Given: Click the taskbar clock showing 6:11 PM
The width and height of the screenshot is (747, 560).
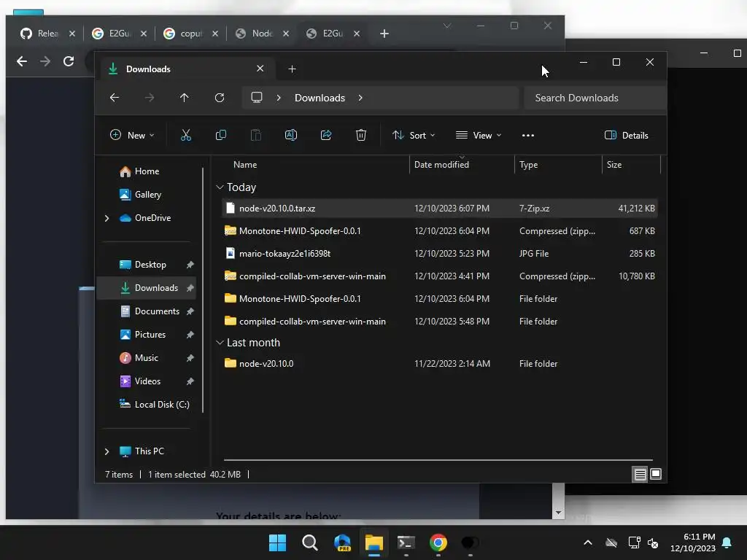Looking at the screenshot, I should (x=693, y=542).
